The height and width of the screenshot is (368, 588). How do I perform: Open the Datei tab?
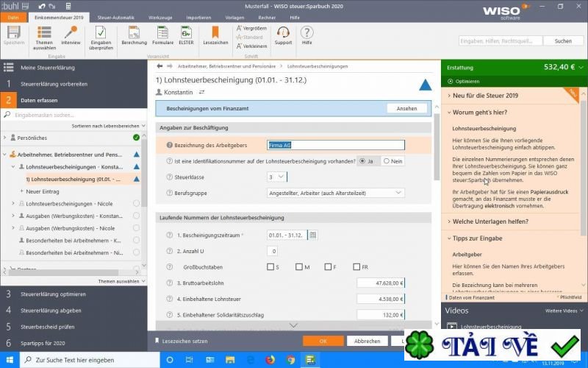tap(13, 17)
